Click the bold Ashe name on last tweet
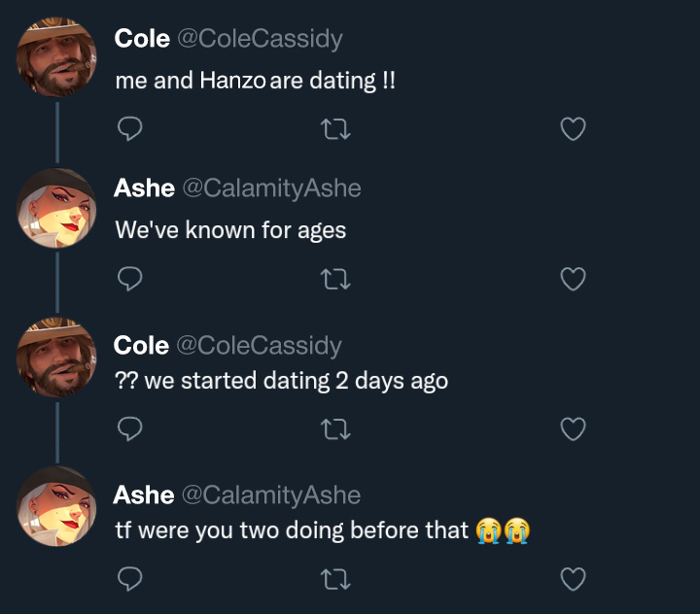Image resolution: width=700 pixels, height=614 pixels. pos(144,495)
